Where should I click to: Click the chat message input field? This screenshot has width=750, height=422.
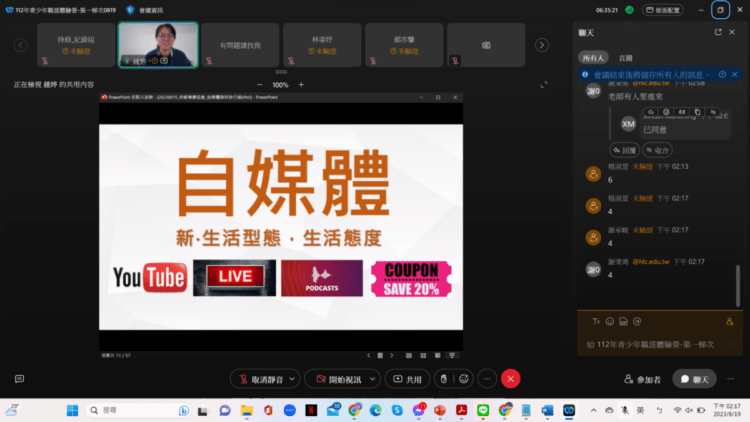click(653, 344)
